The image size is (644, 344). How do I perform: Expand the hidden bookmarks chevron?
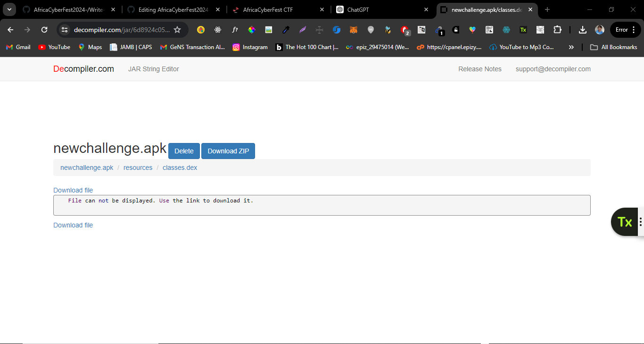(571, 47)
